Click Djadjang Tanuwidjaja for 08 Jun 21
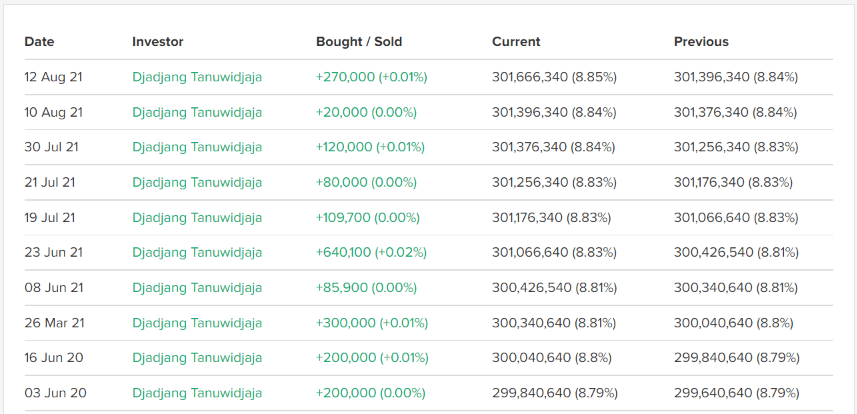857x414 pixels. coord(197,288)
